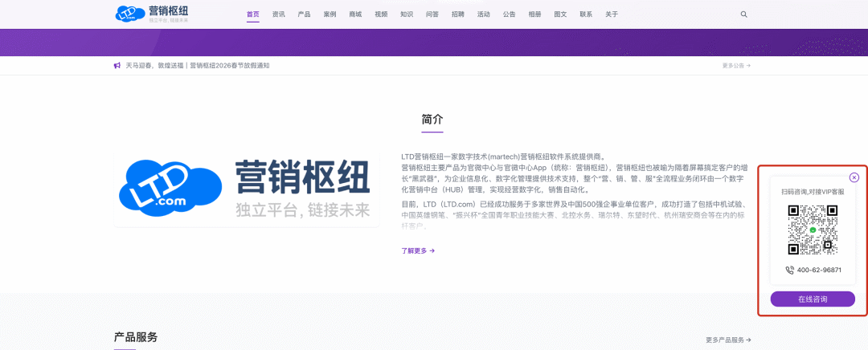Click the 更多公告 link
The width and height of the screenshot is (868, 350).
click(x=736, y=66)
